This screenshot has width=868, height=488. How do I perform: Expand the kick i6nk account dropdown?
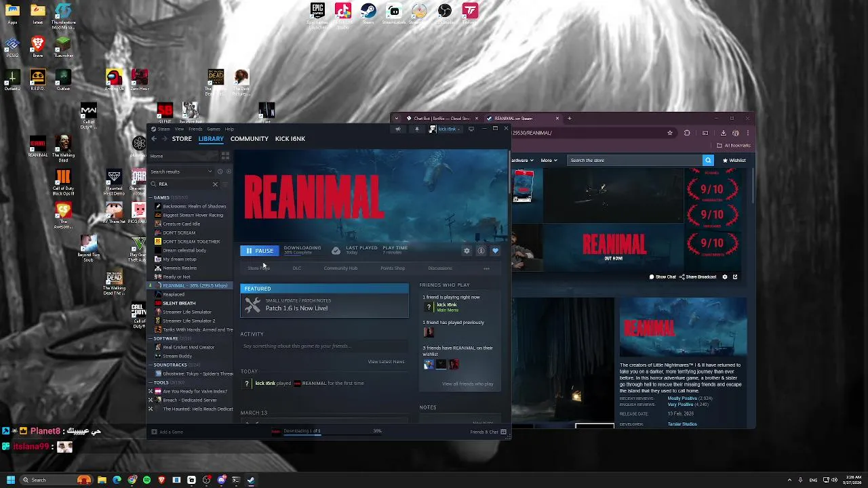445,129
